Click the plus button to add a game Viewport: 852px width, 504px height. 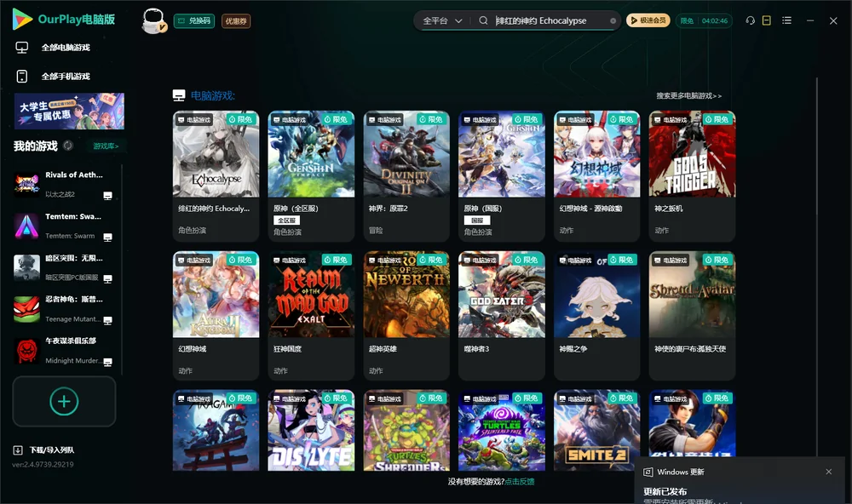[64, 401]
